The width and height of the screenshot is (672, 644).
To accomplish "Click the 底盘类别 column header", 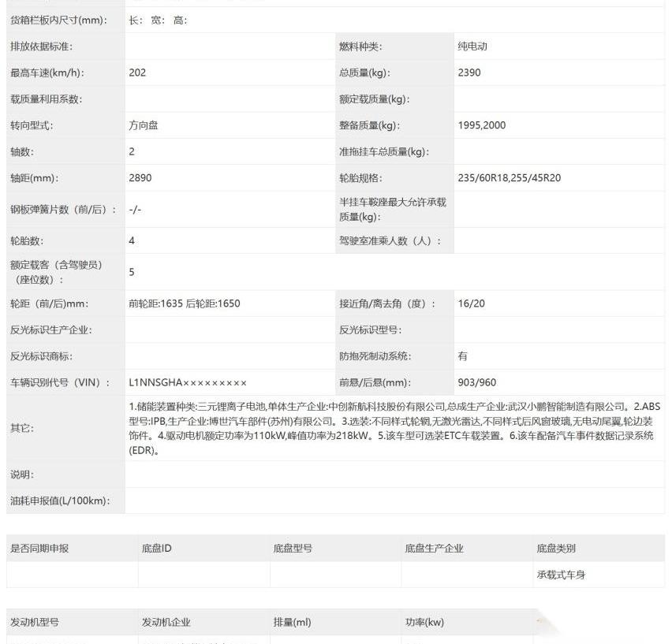I will point(556,548).
